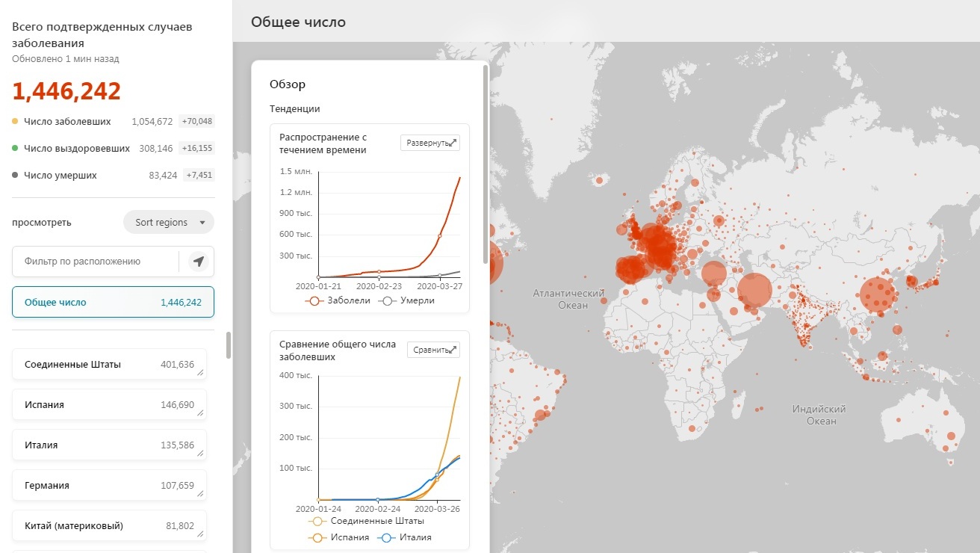Toggle the Умерли legend series
Image resolution: width=980 pixels, height=553 pixels.
pyautogui.click(x=407, y=300)
